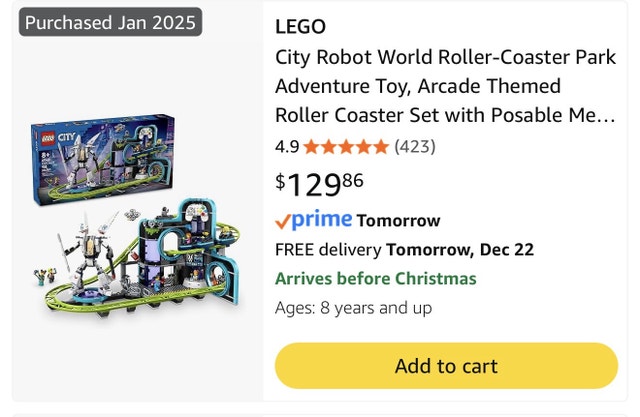Image resolution: width=640 pixels, height=417 pixels.
Task: Click the Add to cart button
Action: click(x=446, y=365)
